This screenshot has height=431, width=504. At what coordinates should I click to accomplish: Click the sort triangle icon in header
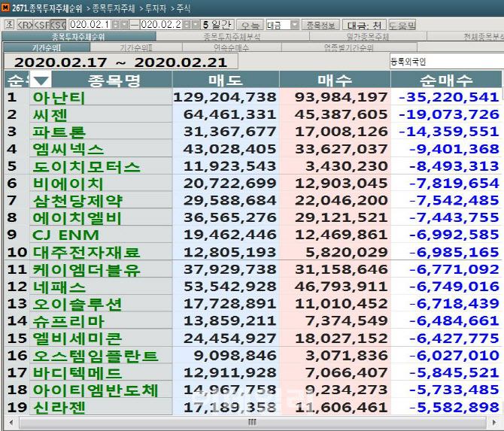[x=41, y=80]
